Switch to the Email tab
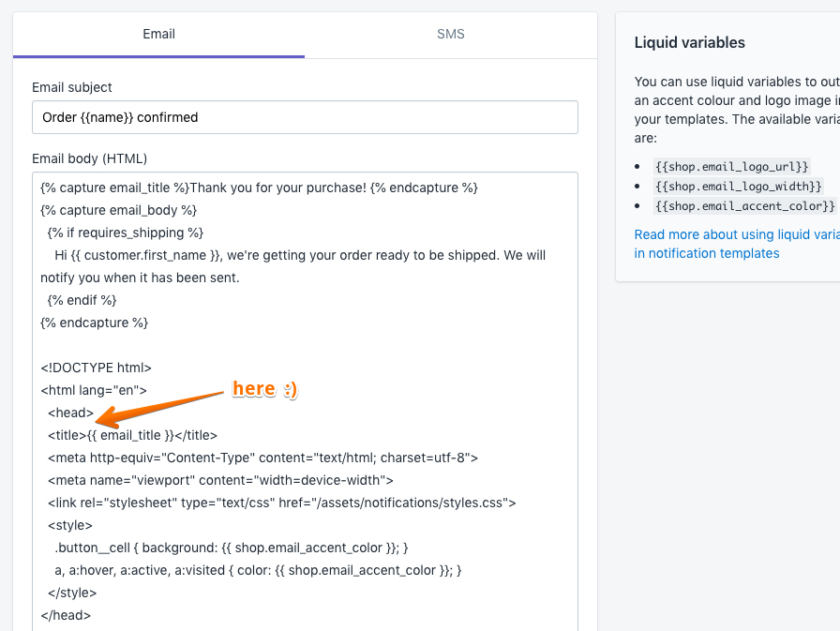Viewport: 840px width, 631px height. coord(158,35)
